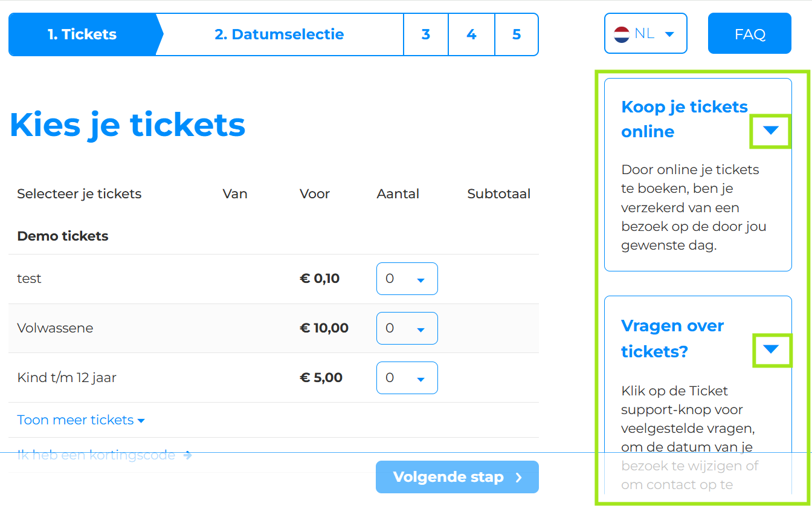The width and height of the screenshot is (812, 506).
Task: Open the FAQ page
Action: (749, 34)
